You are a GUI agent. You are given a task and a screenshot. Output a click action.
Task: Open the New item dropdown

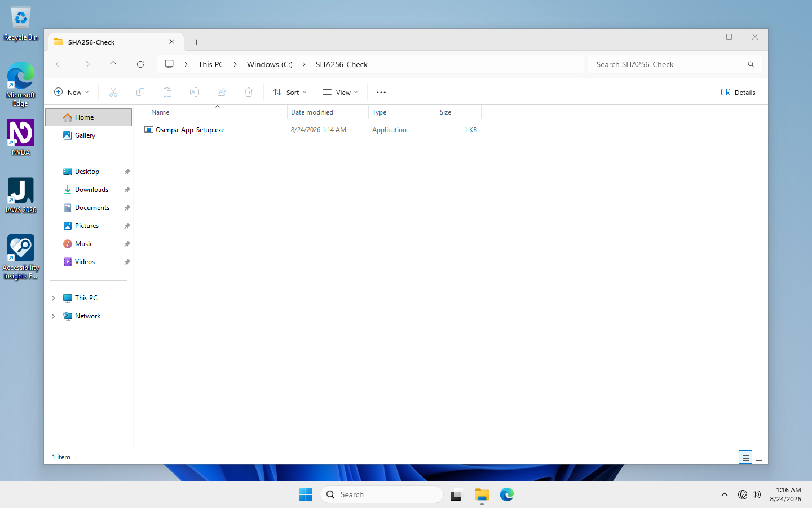pos(72,92)
